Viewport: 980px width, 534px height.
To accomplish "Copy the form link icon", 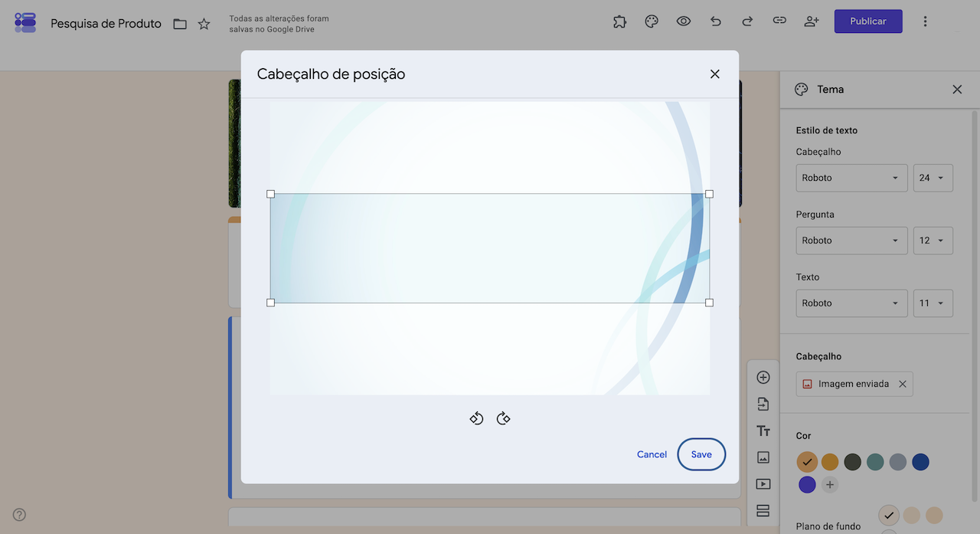I will point(779,21).
